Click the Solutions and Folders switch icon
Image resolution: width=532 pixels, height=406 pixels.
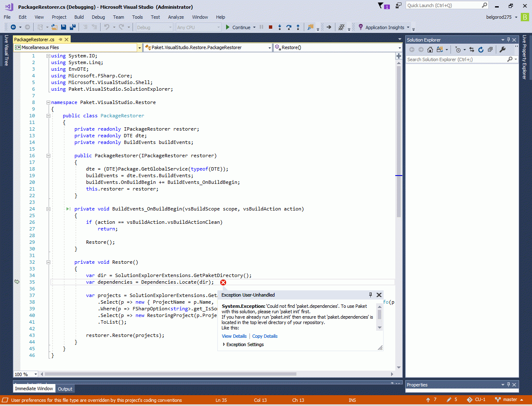point(440,50)
